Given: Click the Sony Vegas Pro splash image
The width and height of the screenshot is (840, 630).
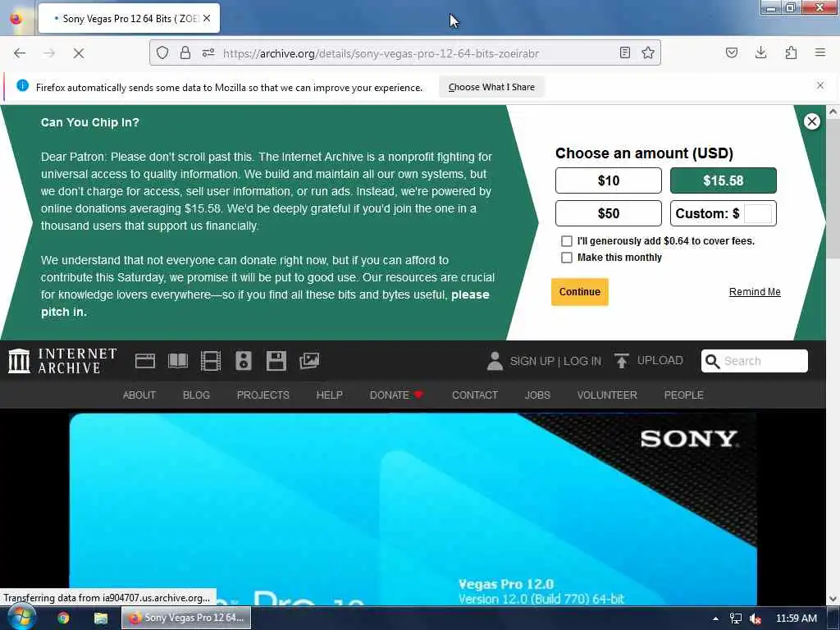Looking at the screenshot, I should pyautogui.click(x=413, y=509).
